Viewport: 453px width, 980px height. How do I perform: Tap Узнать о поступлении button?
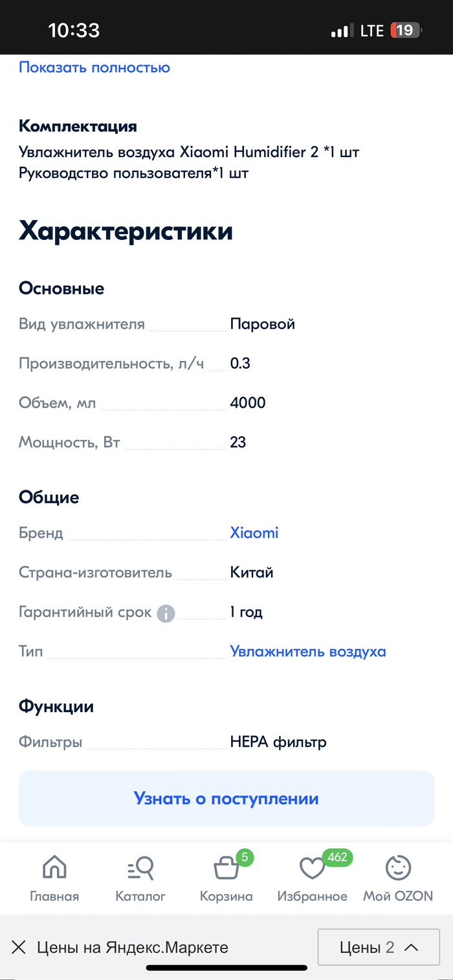pos(226,798)
